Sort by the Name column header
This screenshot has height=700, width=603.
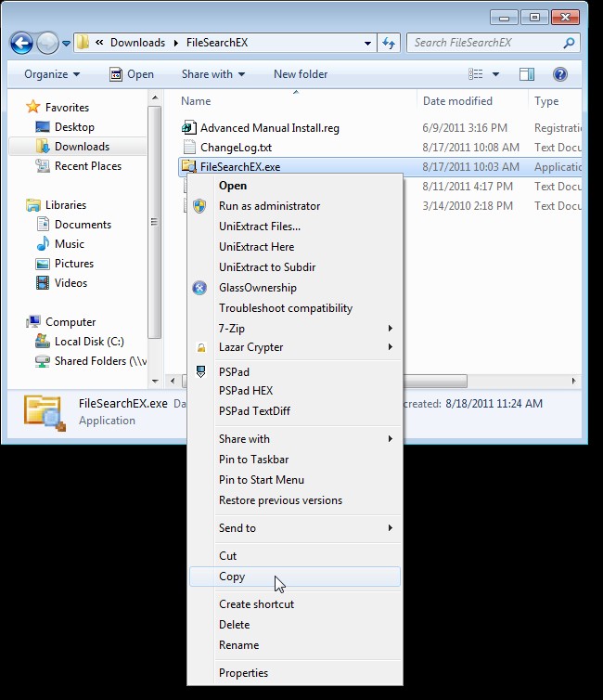click(x=196, y=101)
